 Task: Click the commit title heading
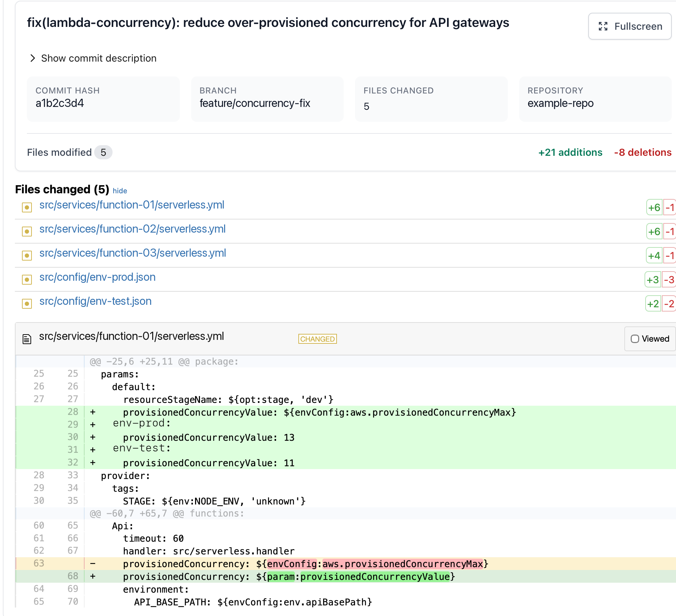click(268, 23)
